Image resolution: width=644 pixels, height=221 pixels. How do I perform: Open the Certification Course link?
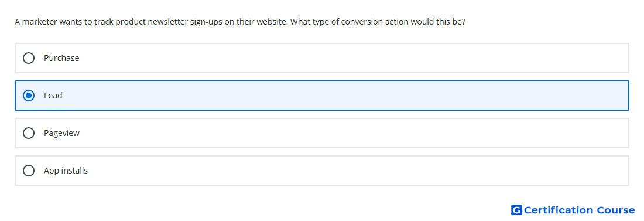[573, 210]
